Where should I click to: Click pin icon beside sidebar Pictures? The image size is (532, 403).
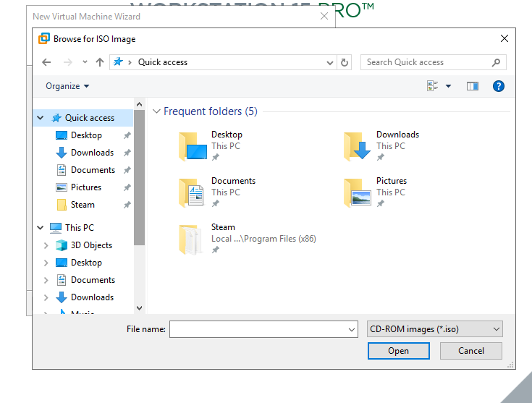click(127, 187)
